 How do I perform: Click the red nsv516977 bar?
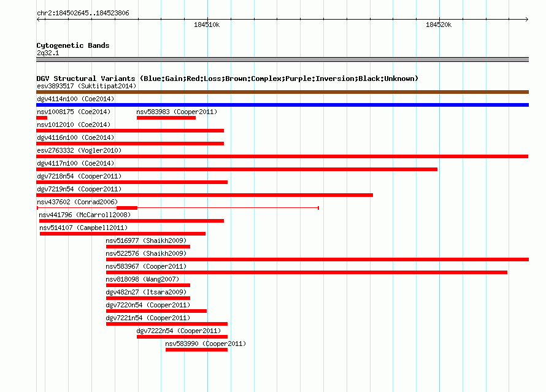(148, 247)
